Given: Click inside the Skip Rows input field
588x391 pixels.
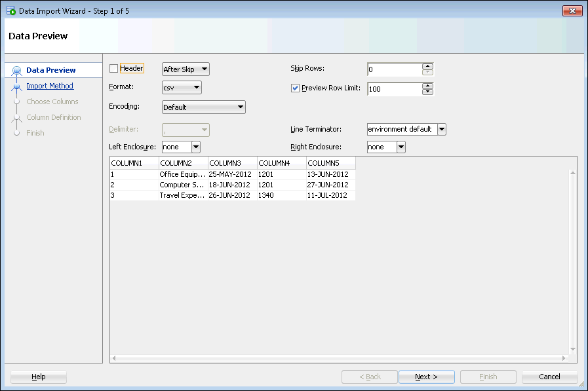Looking at the screenshot, I should point(393,69).
